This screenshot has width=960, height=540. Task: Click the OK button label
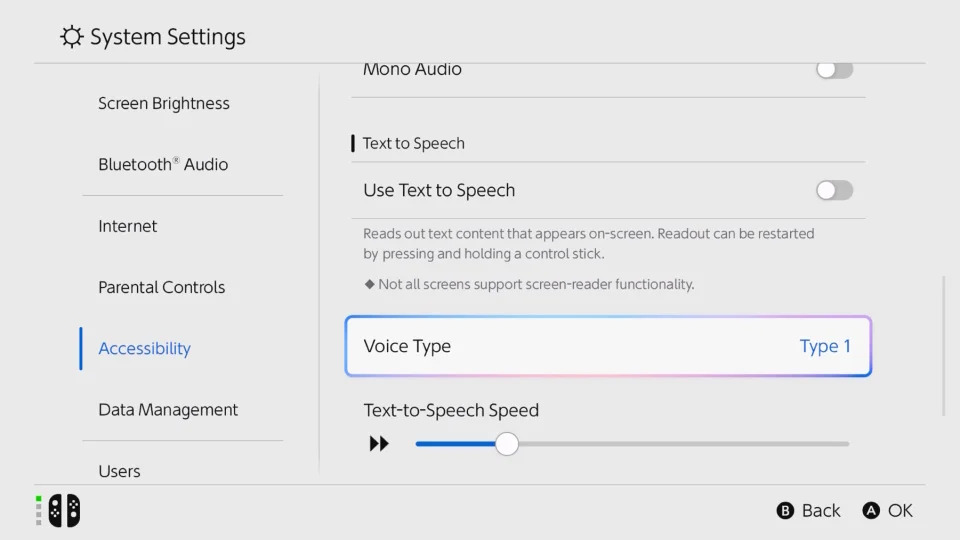point(900,511)
